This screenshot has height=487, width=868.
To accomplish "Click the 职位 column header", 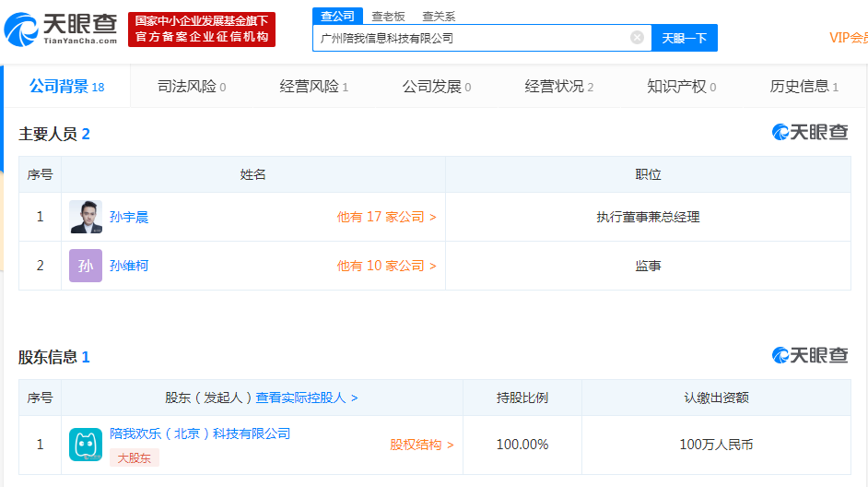I will point(648,174).
